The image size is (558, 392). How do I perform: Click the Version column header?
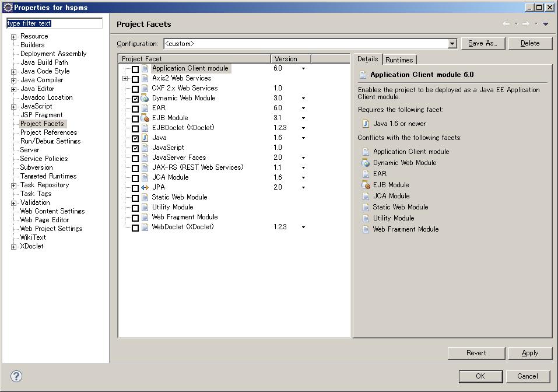291,59
